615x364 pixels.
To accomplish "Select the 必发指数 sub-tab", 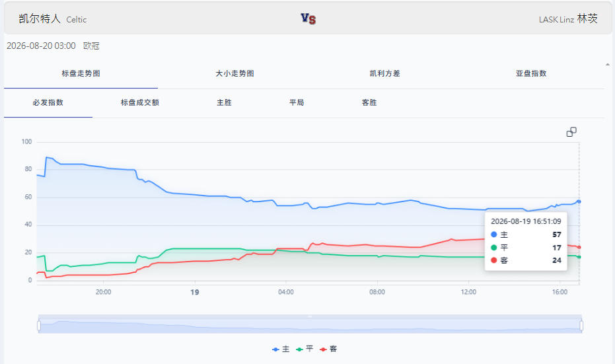I will point(48,102).
